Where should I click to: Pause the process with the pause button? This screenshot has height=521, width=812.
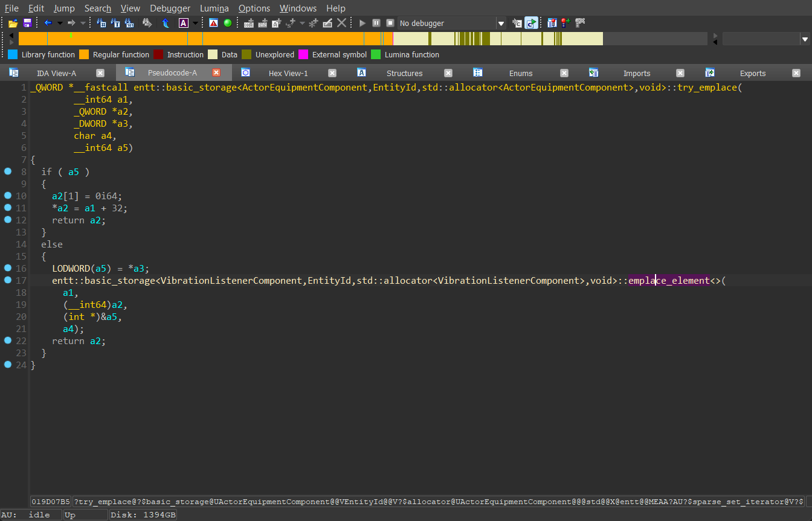click(376, 23)
